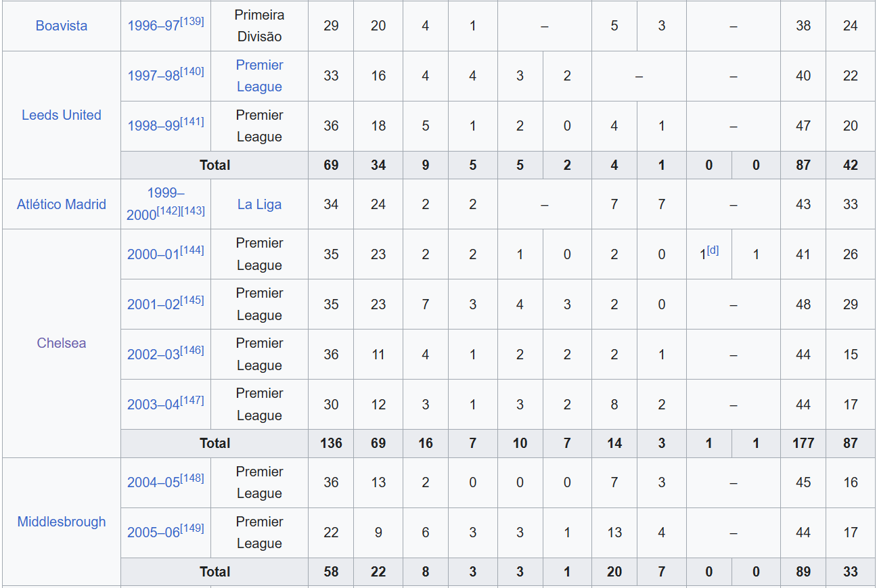Open the 2001–02 season link
877x588 pixels.
coord(154,304)
